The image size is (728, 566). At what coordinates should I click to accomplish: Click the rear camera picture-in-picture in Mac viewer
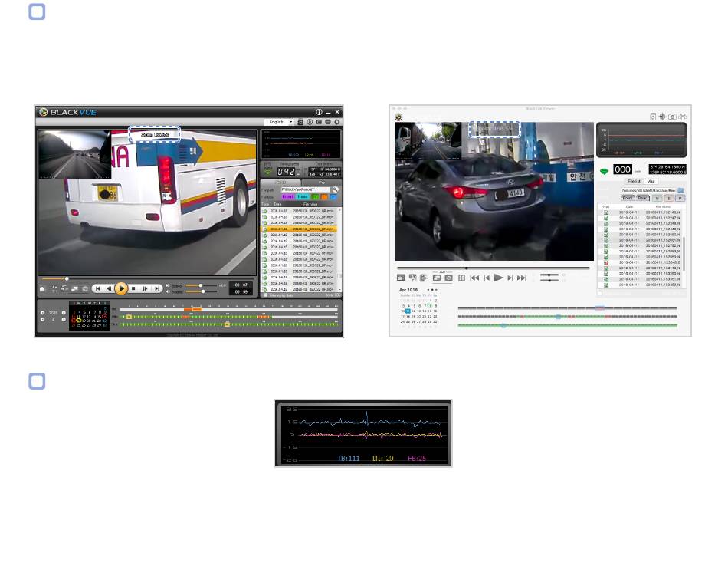click(x=428, y=140)
